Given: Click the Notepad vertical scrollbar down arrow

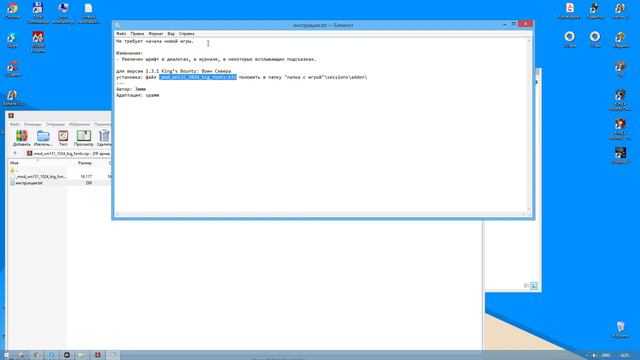Looking at the screenshot, I should (529, 209).
